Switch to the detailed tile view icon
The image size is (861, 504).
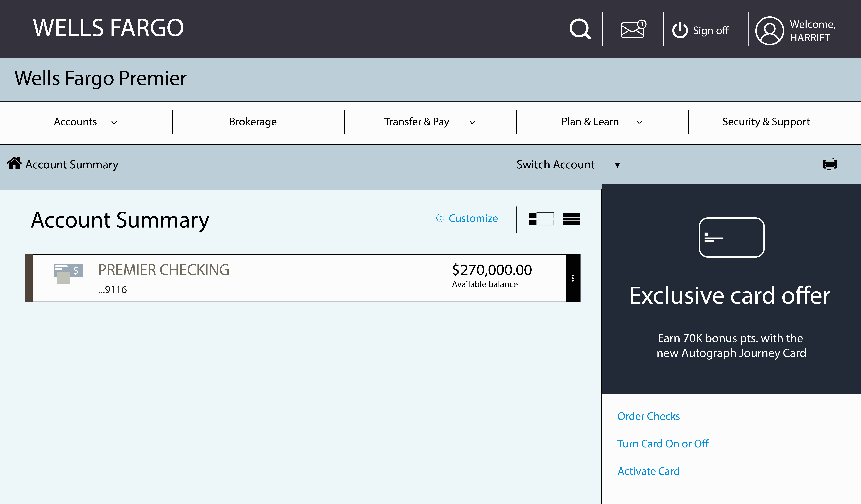(x=542, y=219)
